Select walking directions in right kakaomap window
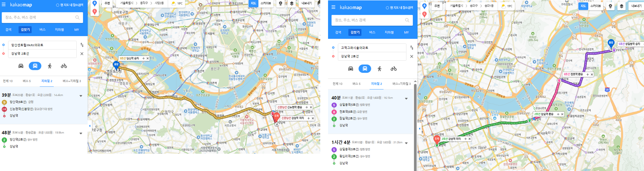The image size is (644, 171). (x=380, y=69)
